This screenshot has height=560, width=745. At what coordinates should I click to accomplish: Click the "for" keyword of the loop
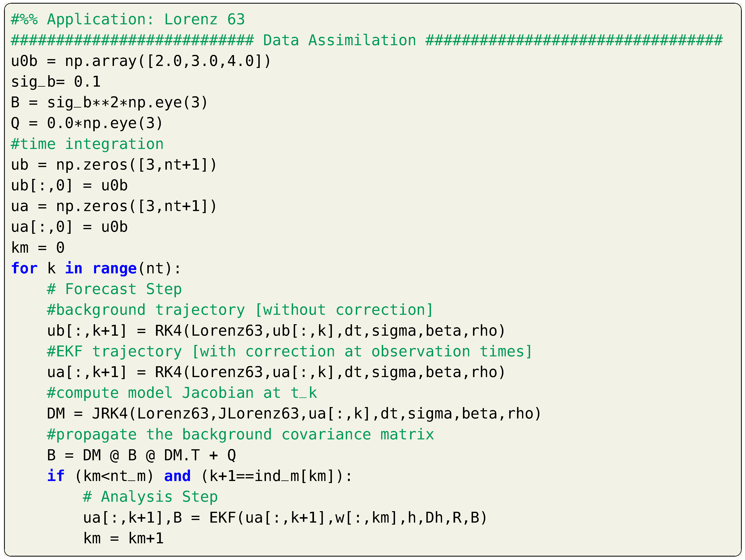pos(24,269)
